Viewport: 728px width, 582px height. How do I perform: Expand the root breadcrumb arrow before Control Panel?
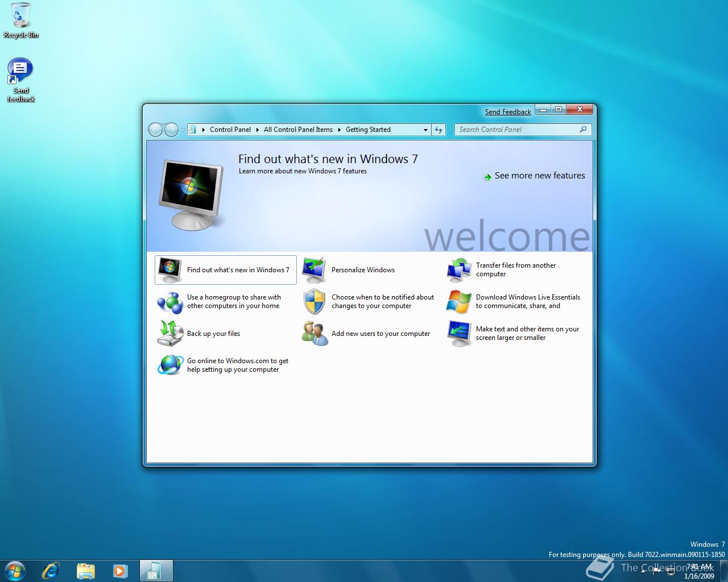(203, 130)
